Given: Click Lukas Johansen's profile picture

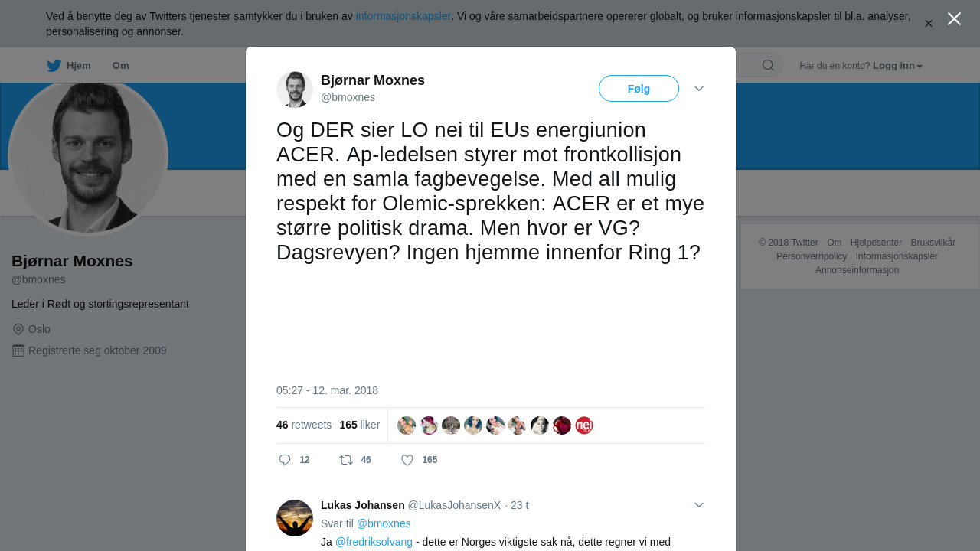Looking at the screenshot, I should [295, 518].
